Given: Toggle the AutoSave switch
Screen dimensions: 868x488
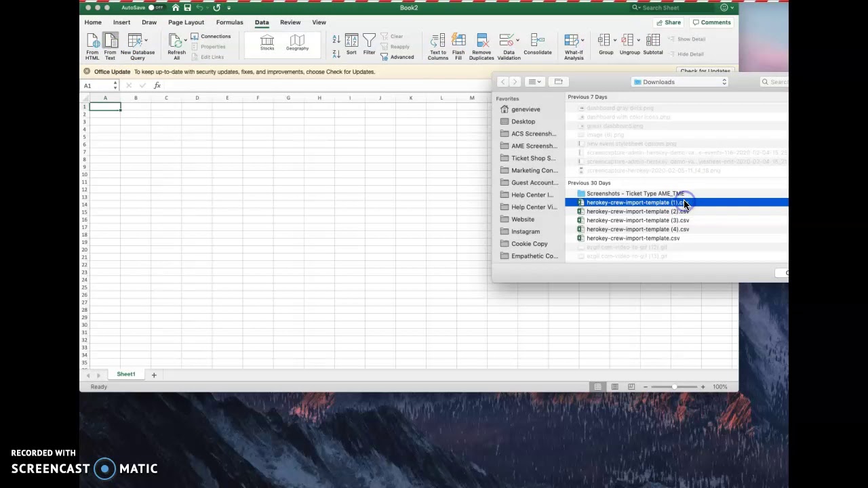Looking at the screenshot, I should click(156, 7).
